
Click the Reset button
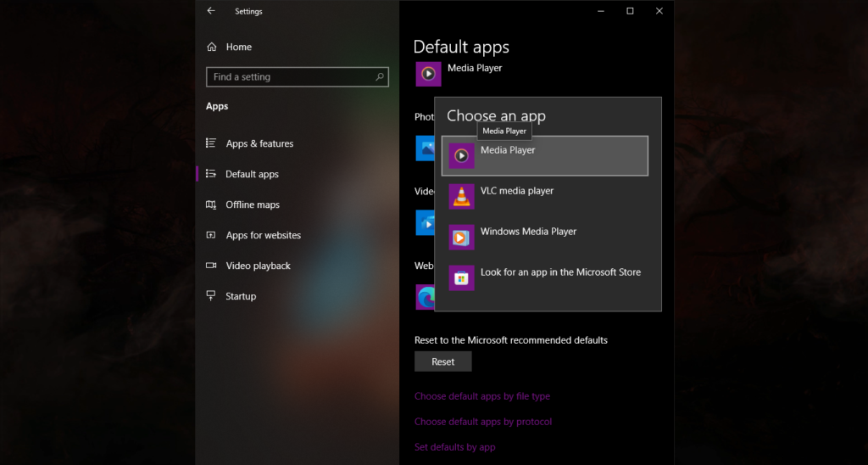[x=442, y=361]
